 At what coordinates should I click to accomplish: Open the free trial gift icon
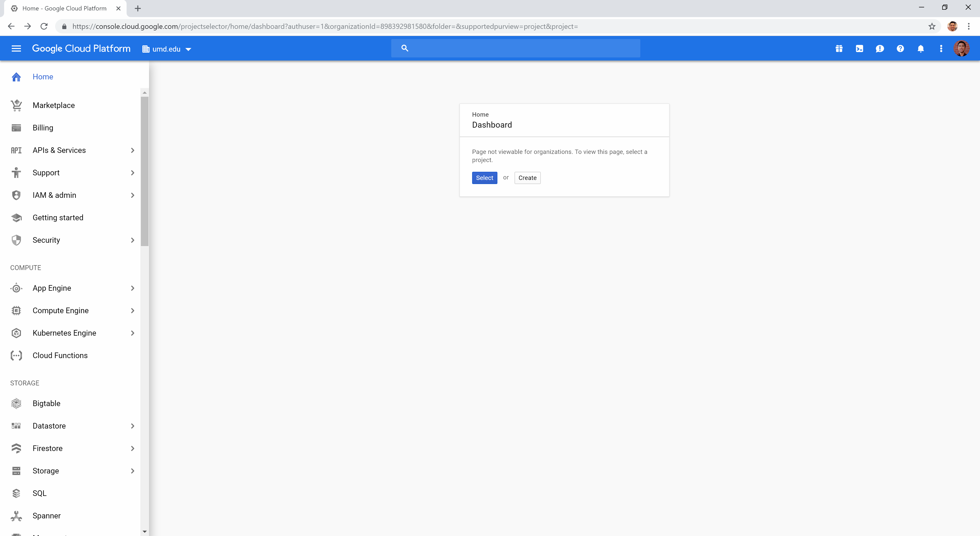[839, 49]
